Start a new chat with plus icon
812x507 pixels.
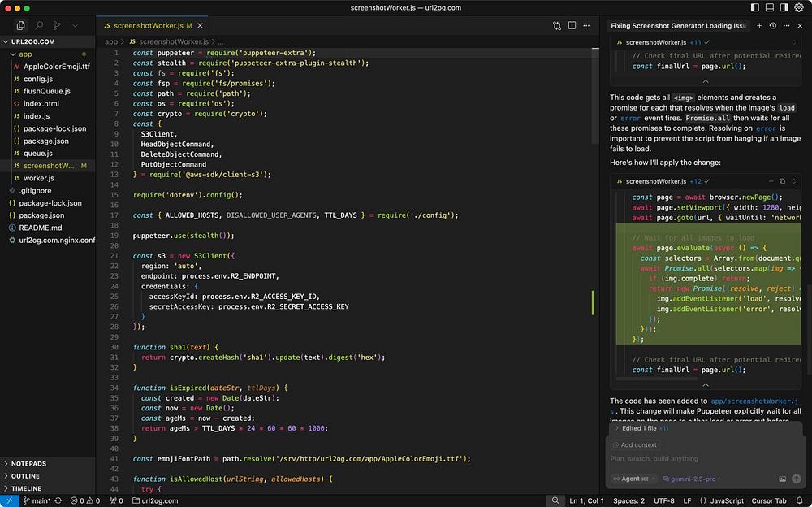click(759, 25)
